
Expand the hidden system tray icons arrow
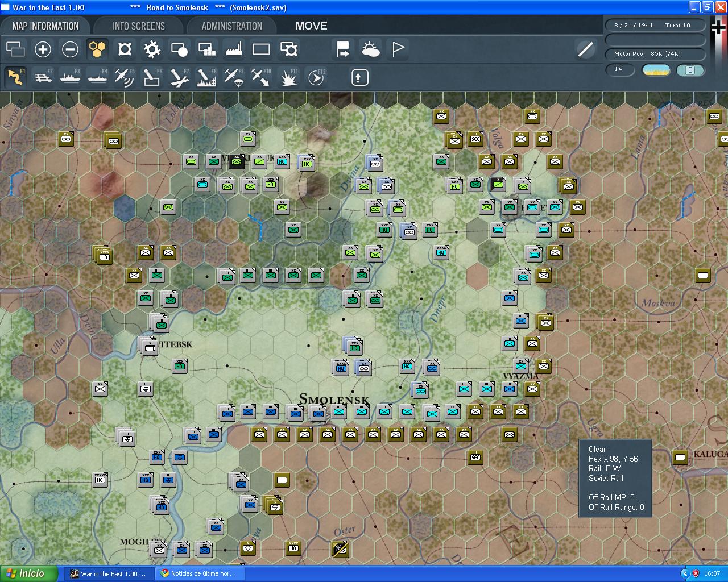coord(685,573)
